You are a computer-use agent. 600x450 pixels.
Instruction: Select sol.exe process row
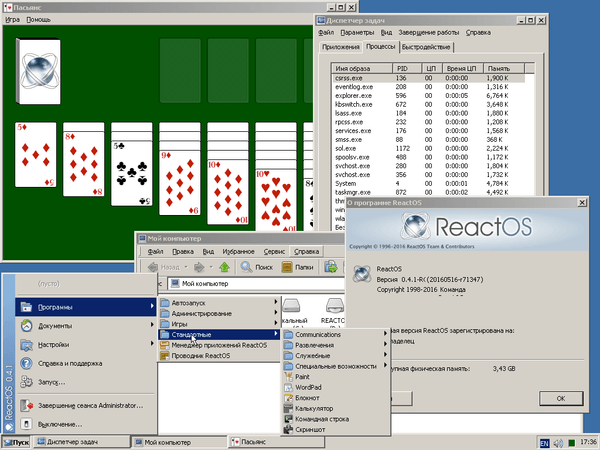[429, 148]
